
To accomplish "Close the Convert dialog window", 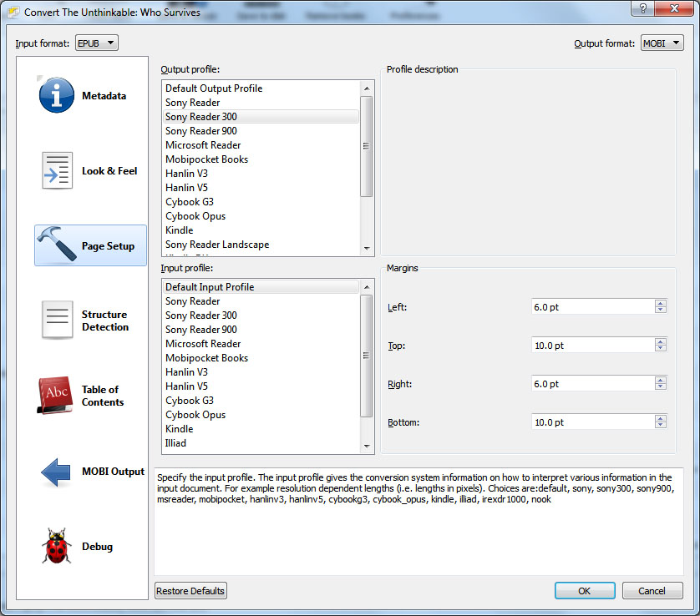I will tap(675, 8).
